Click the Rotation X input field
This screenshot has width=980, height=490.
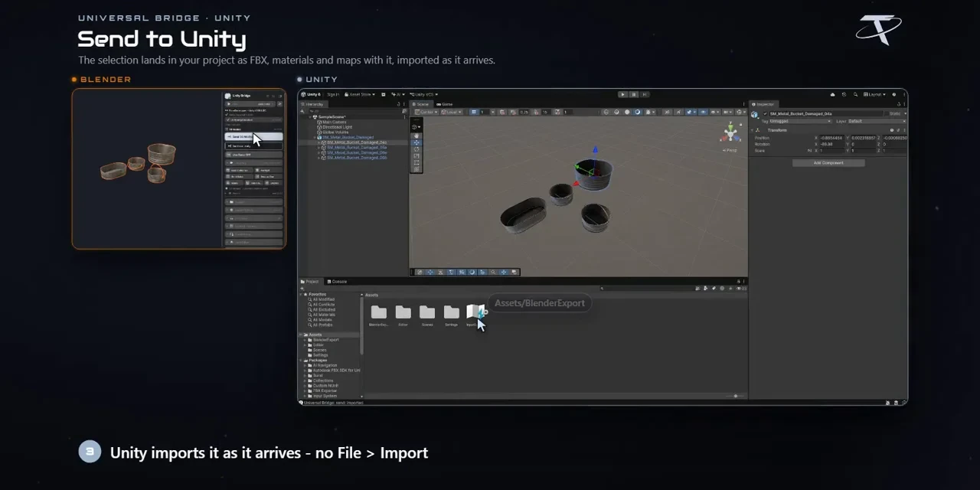click(x=831, y=144)
